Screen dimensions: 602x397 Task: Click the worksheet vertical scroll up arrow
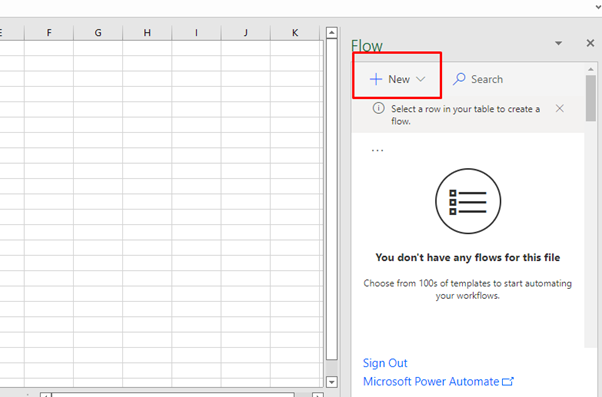332,33
